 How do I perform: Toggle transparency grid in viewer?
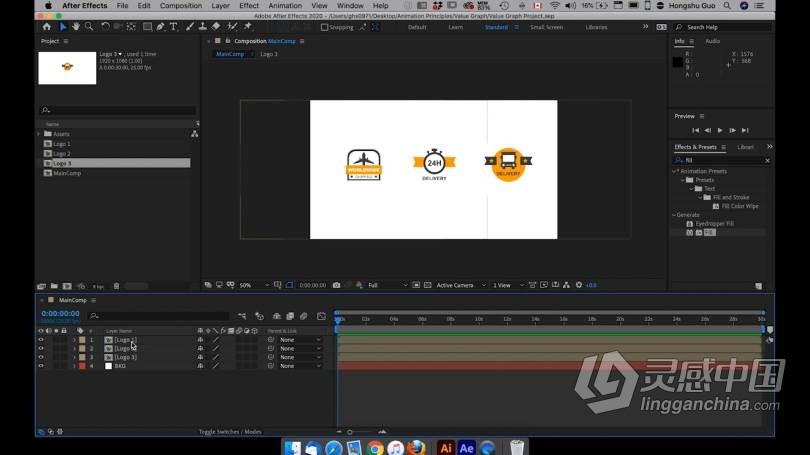pos(427,285)
